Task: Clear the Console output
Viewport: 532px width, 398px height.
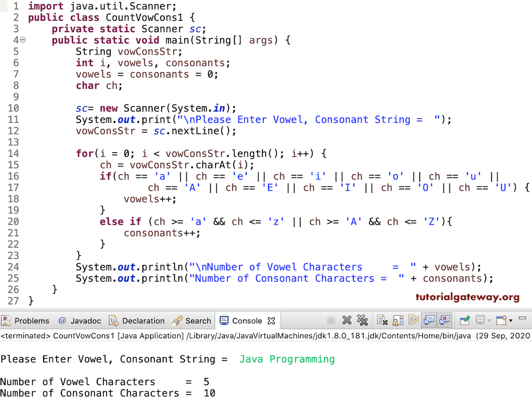Action: tap(381, 320)
